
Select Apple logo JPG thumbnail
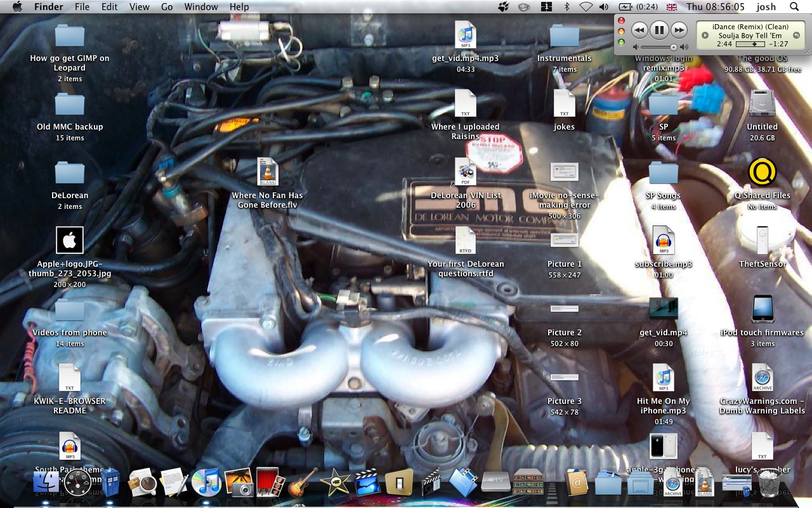coord(70,240)
